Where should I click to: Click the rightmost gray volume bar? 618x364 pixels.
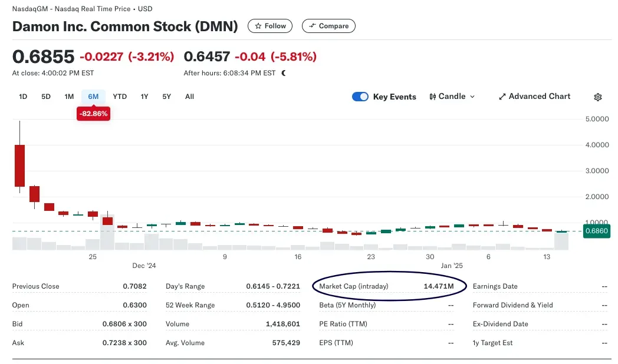[x=561, y=241]
